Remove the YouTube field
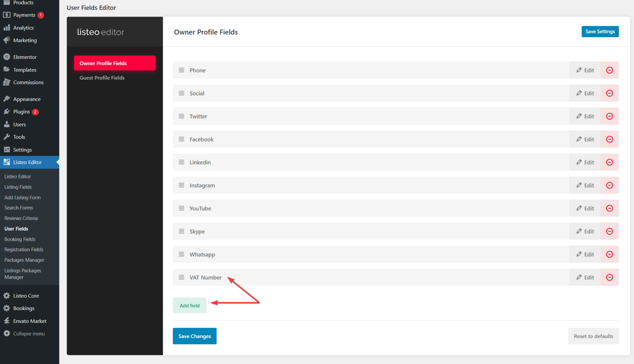The width and height of the screenshot is (634, 364). point(609,209)
